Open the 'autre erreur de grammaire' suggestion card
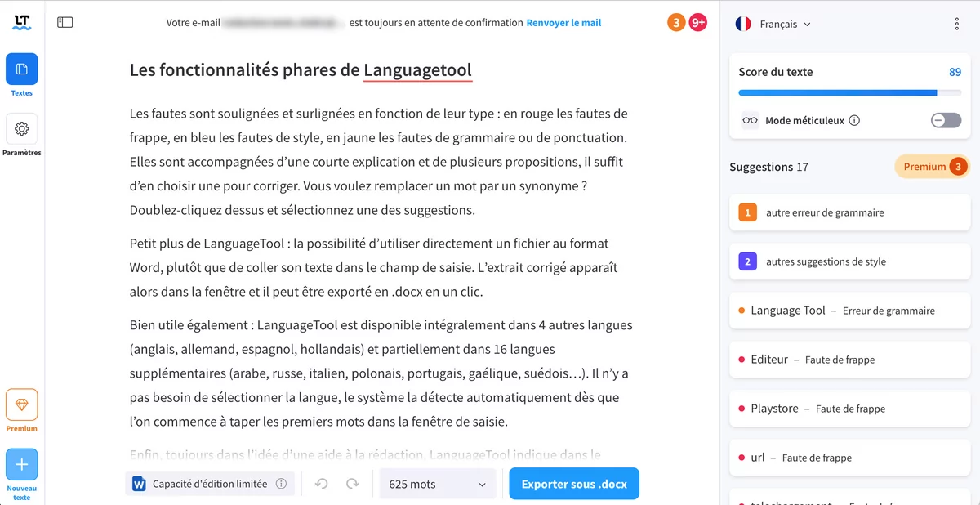Image resolution: width=980 pixels, height=505 pixels. (x=849, y=212)
